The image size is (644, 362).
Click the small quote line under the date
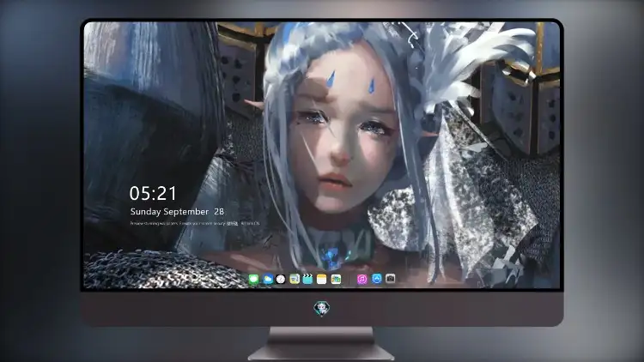tap(195, 224)
